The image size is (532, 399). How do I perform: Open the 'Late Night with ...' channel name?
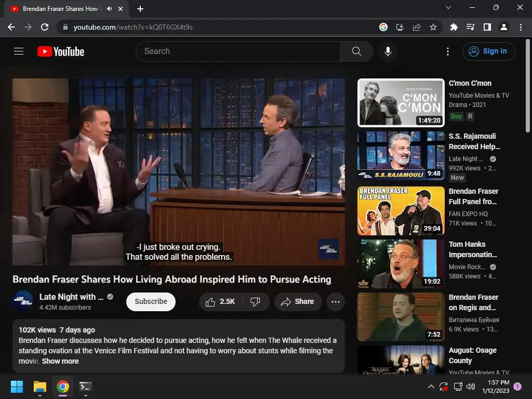click(71, 297)
